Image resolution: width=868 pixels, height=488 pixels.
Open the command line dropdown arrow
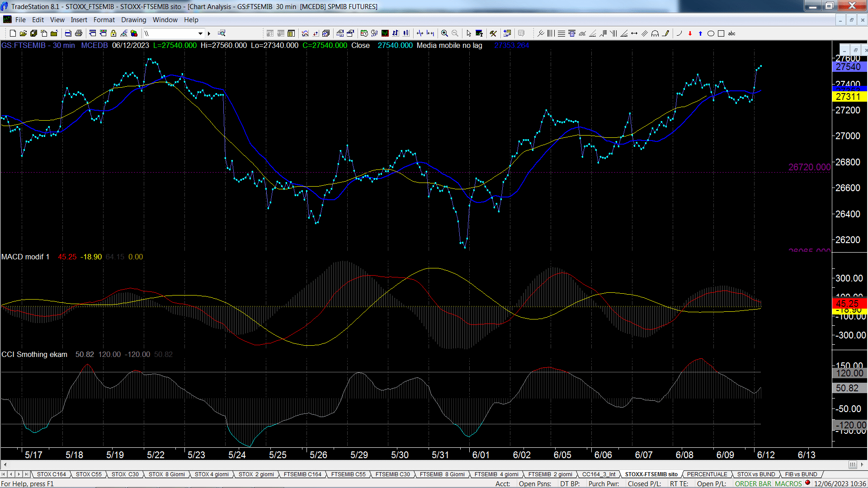click(200, 33)
